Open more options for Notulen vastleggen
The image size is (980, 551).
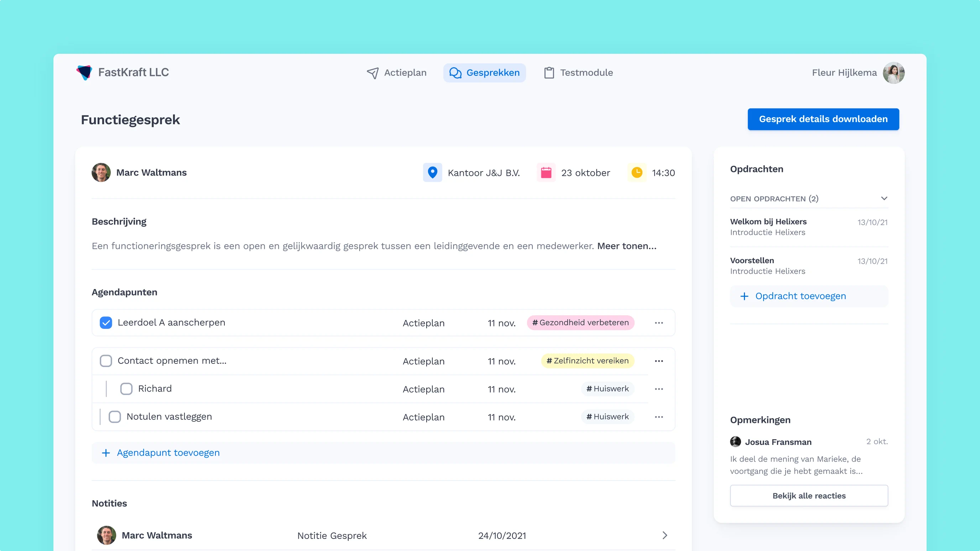click(x=659, y=417)
